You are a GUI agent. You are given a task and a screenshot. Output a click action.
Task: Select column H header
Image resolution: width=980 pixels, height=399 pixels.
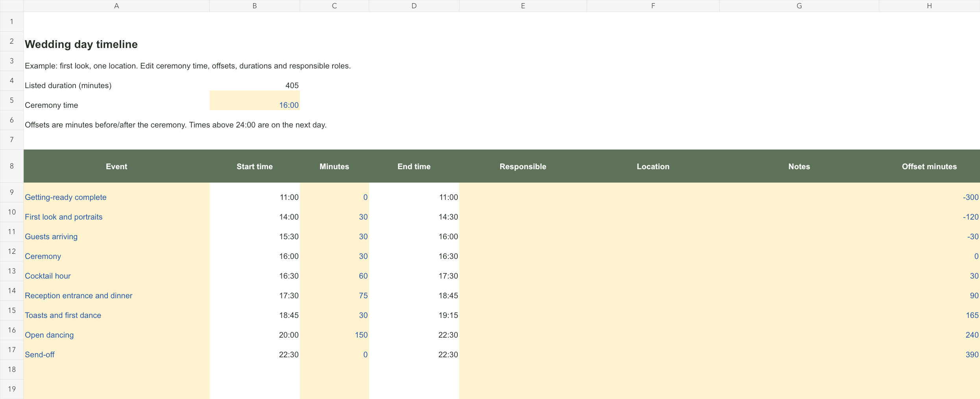[x=929, y=6]
